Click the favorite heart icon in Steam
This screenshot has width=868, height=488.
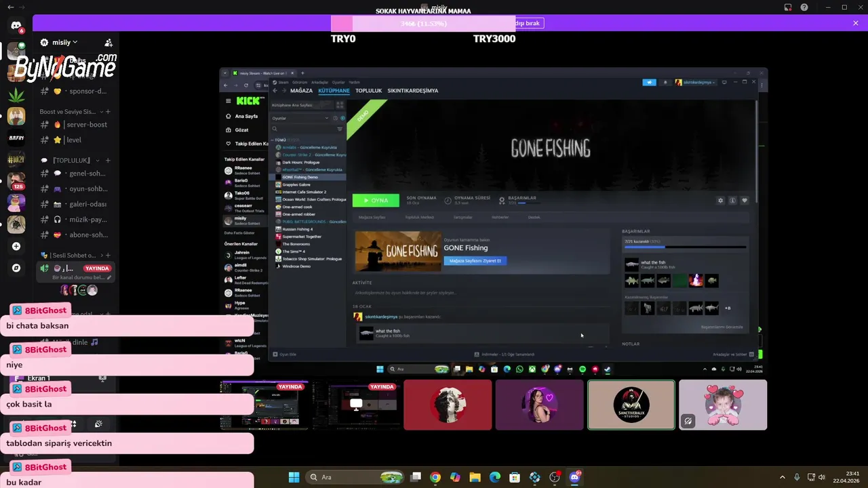pos(745,201)
